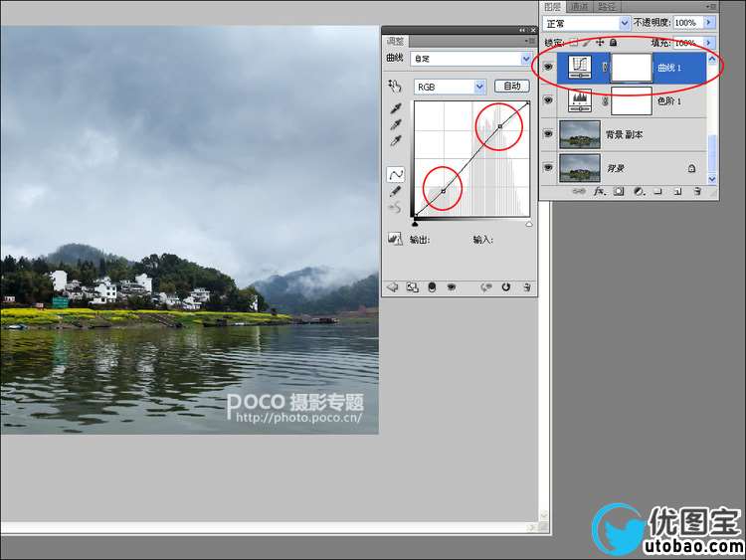The image size is (746, 560).
Task: Delete this adjustment layer trash icon in Adjustments panel
Action: click(527, 287)
